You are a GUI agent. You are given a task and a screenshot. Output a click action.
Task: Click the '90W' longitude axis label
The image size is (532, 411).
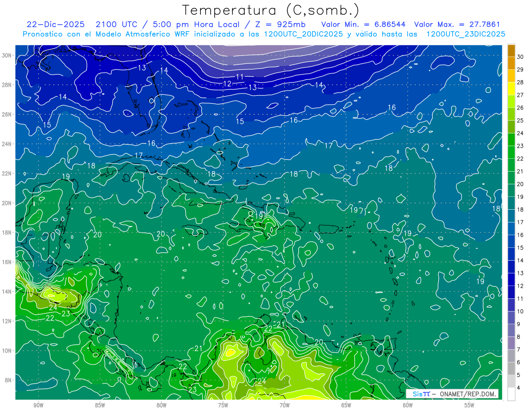click(39, 405)
